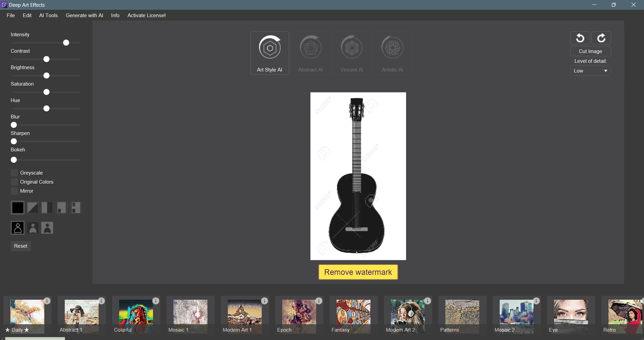This screenshot has width=644, height=340.
Task: Choose the two small squares mask icon
Action: [75, 208]
